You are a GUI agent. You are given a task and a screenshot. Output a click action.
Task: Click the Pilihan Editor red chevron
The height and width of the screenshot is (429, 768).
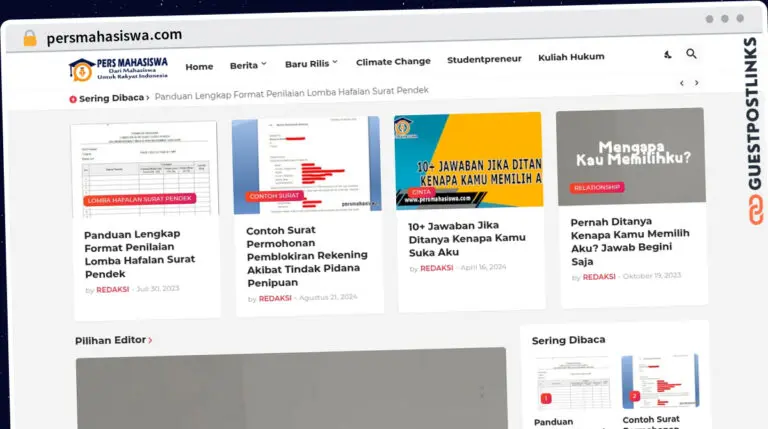(x=150, y=340)
